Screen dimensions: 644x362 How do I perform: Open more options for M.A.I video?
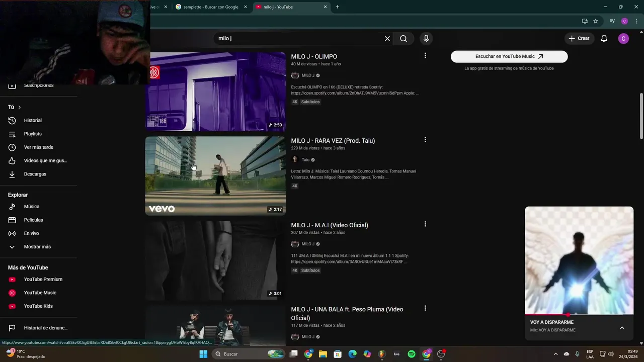425,224
